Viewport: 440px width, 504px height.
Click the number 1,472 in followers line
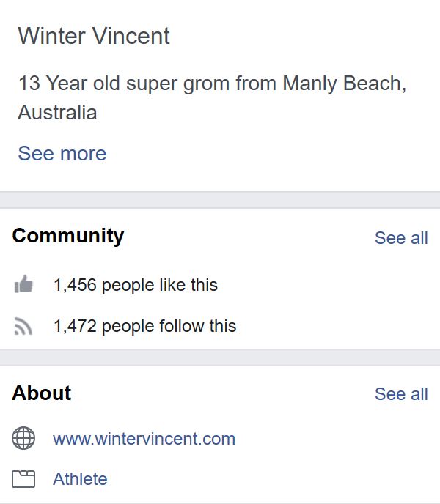tap(74, 326)
